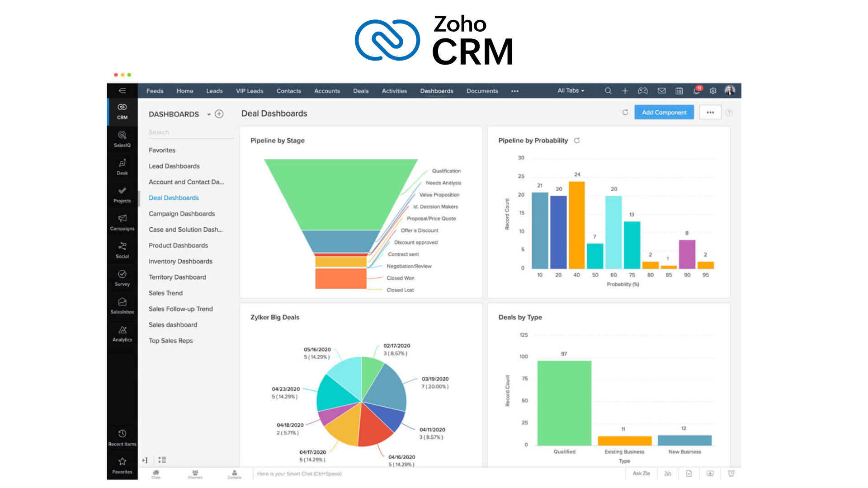Image resolution: width=868 pixels, height=488 pixels.
Task: Go to the Accounts tab
Action: pyautogui.click(x=327, y=91)
